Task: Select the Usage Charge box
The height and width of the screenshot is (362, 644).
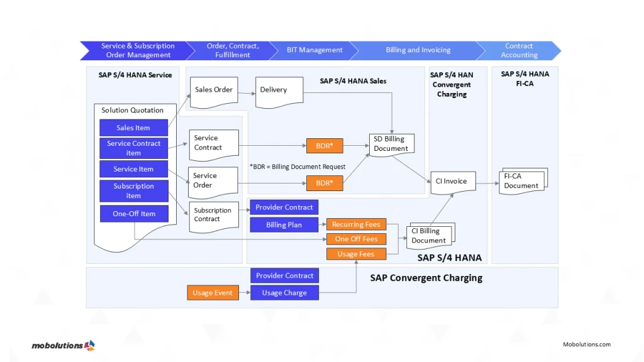Action: [285, 293]
